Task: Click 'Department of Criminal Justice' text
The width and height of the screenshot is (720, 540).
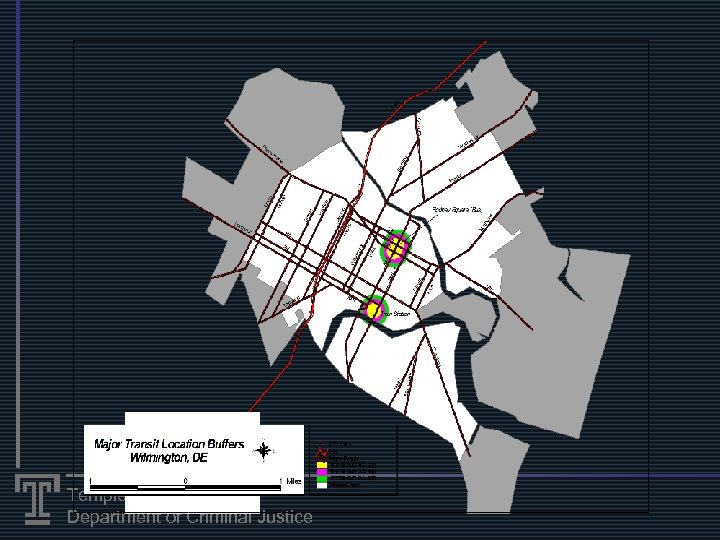Action: [190, 517]
